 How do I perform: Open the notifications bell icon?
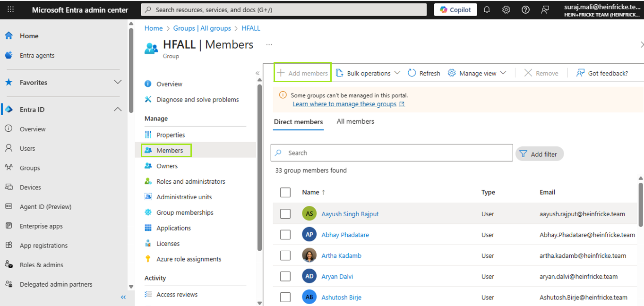pyautogui.click(x=487, y=10)
